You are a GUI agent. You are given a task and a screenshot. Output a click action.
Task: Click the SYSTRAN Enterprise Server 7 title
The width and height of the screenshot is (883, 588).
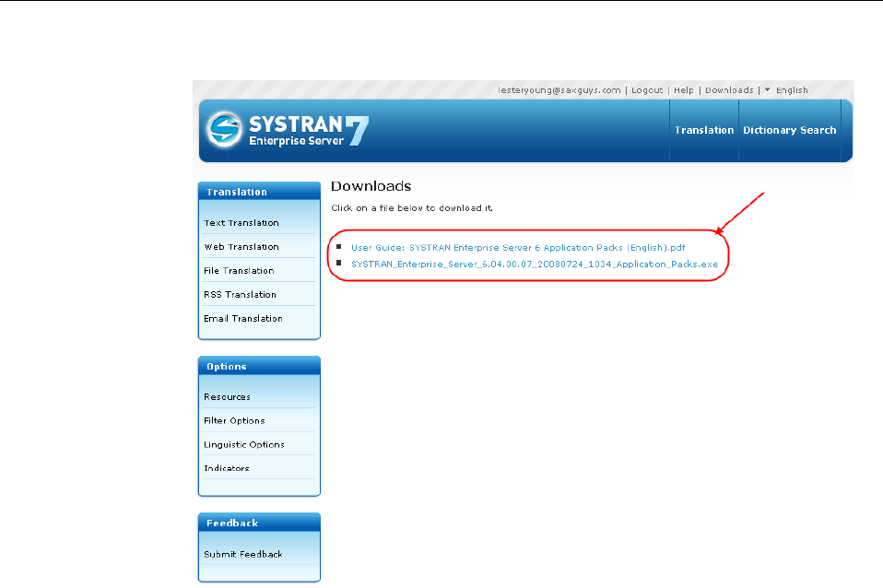(309, 131)
